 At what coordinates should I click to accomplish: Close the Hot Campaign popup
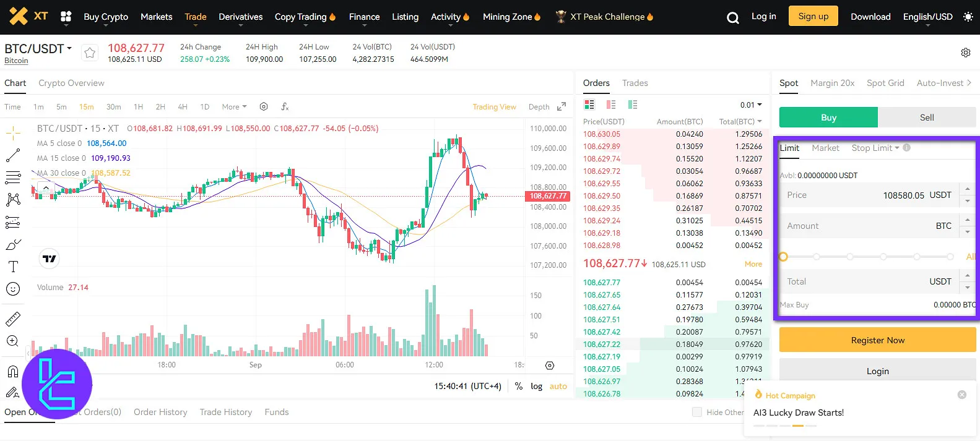tap(962, 395)
